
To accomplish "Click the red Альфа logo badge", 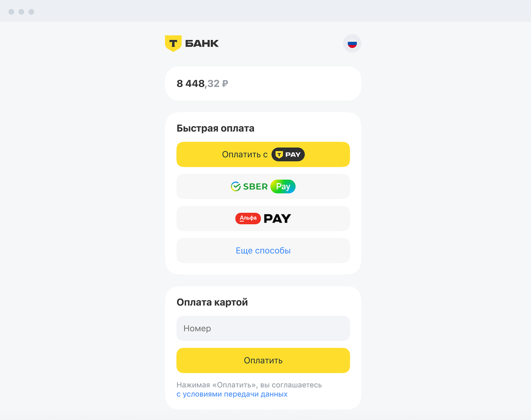I will 248,218.
